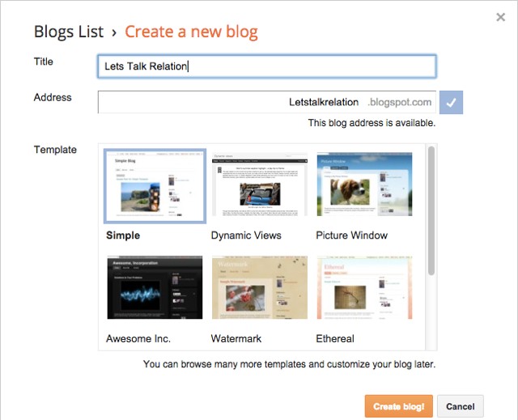Click the bold "Simple" template label
The image size is (518, 420).
coord(123,235)
